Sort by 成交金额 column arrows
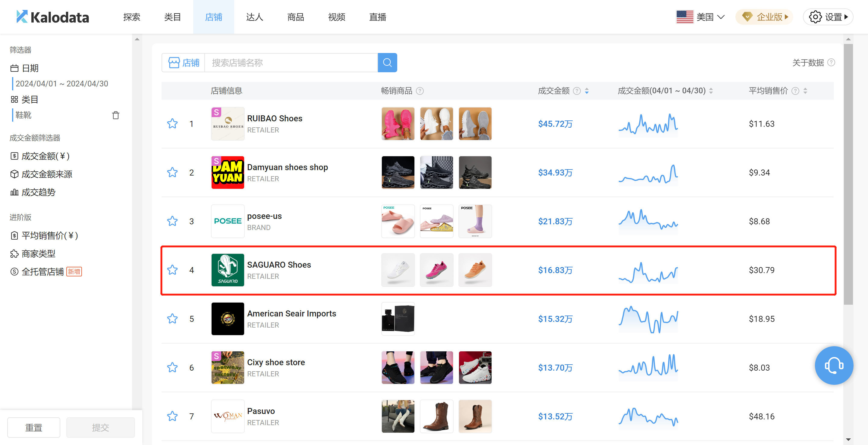Viewport: 868px width, 445px height. (x=587, y=91)
